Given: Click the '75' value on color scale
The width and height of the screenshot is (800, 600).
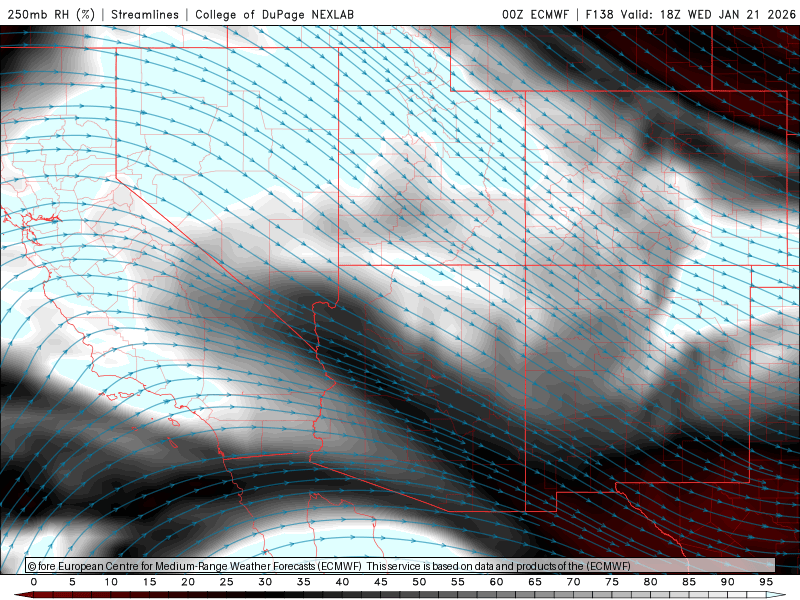Looking at the screenshot, I should click(x=612, y=582).
